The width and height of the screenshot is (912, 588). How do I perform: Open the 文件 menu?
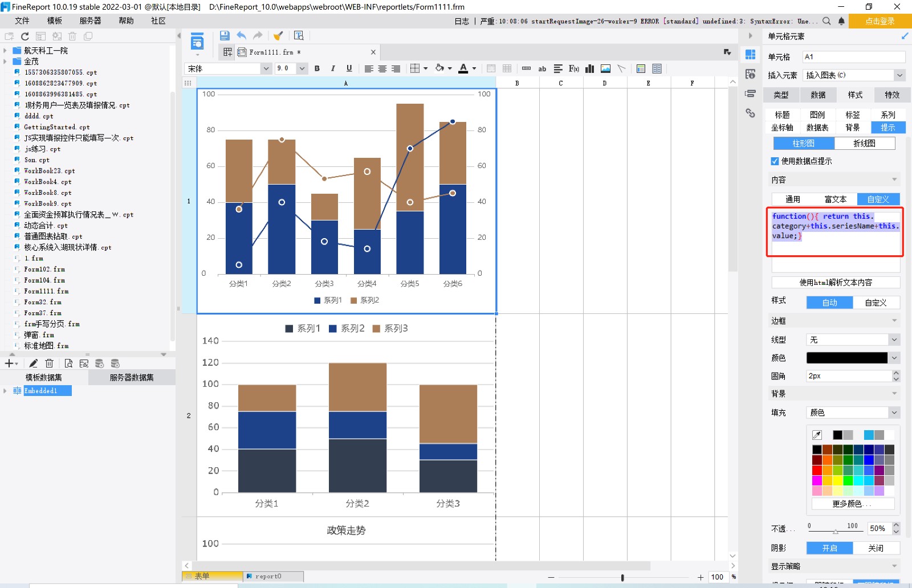(22, 21)
